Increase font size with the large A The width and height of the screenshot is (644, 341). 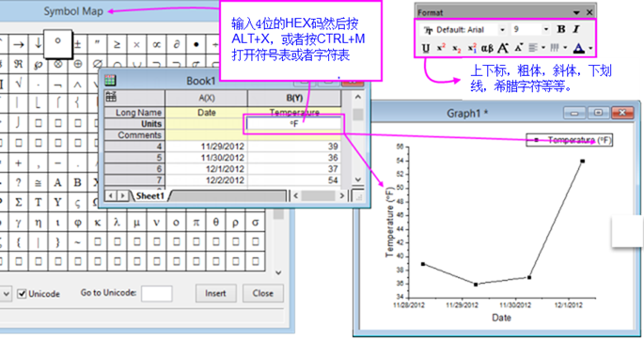tap(503, 49)
